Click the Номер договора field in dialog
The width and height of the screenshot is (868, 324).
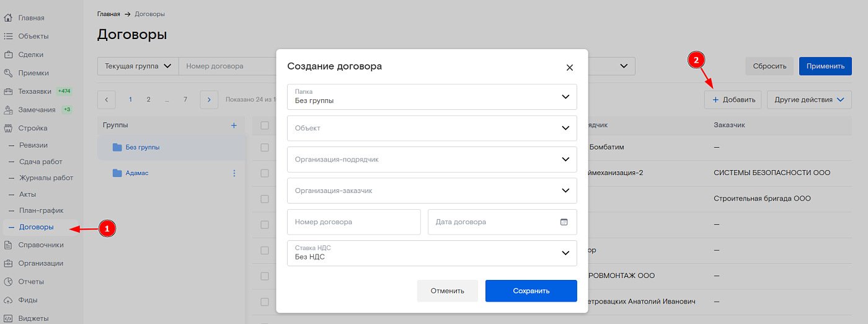[x=354, y=222]
